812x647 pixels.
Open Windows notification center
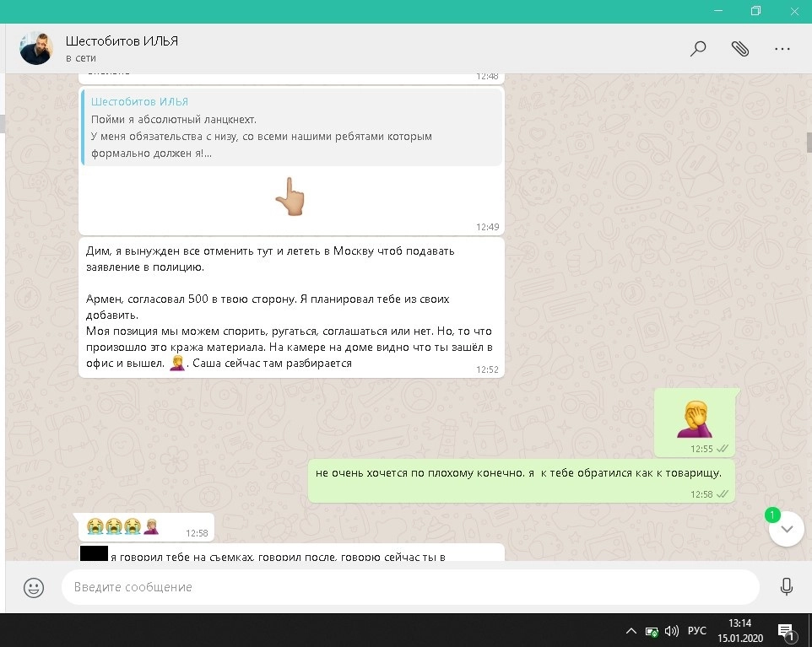785,630
